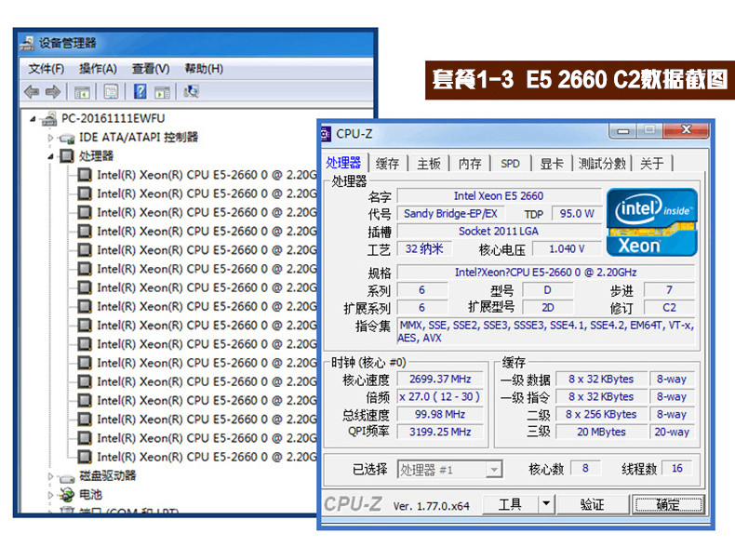Click the 确定 button in CPU-Z
The width and height of the screenshot is (735, 560).
[x=668, y=505]
